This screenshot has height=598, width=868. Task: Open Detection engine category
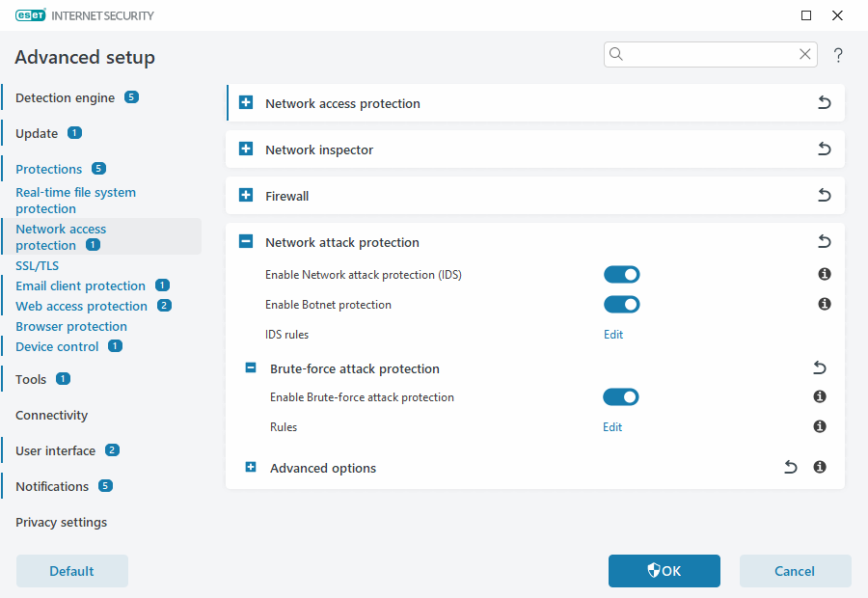coord(66,98)
